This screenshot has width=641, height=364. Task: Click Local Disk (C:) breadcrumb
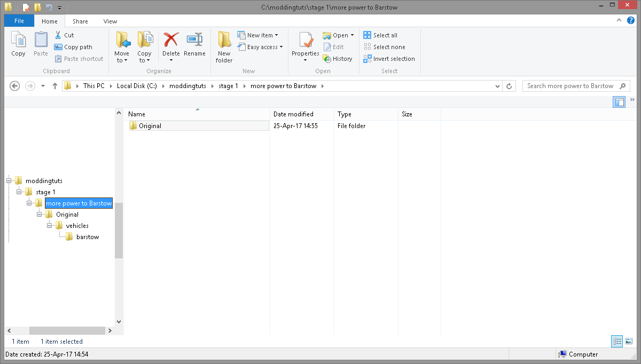pos(137,86)
